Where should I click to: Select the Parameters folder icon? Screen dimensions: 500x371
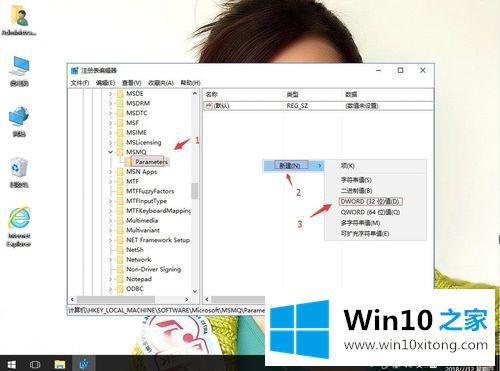point(129,162)
